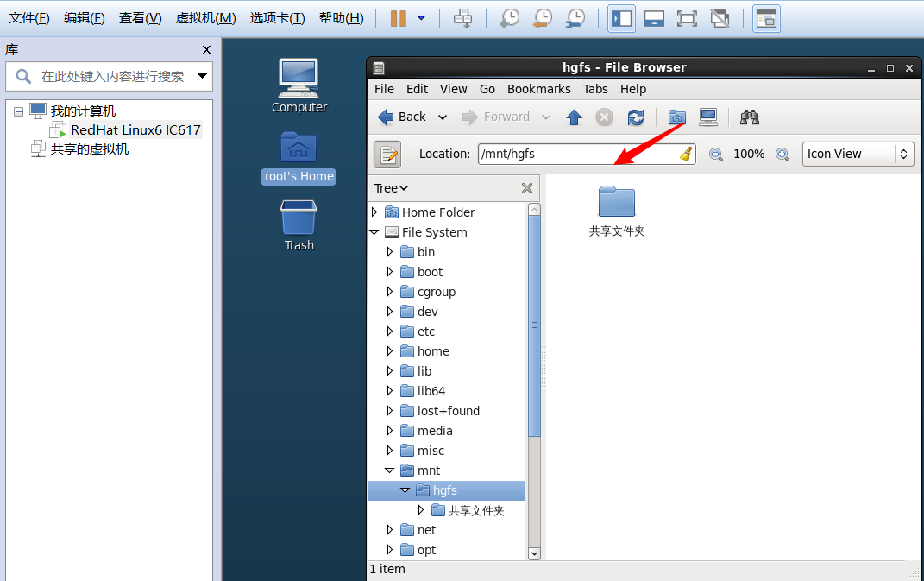This screenshot has height=581, width=924.
Task: Open the Bookmarks menu
Action: (x=538, y=89)
